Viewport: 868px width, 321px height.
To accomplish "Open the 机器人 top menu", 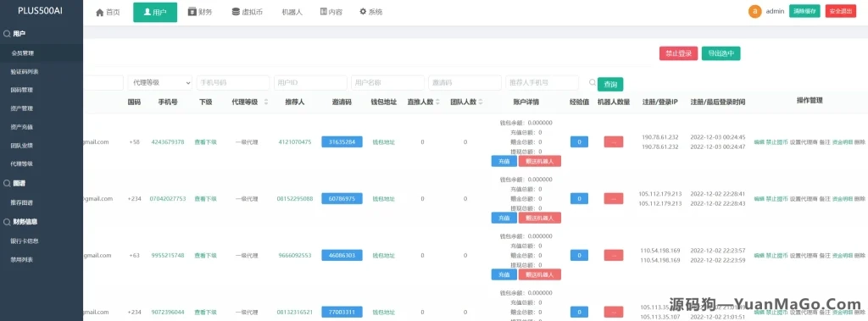I will [x=292, y=12].
